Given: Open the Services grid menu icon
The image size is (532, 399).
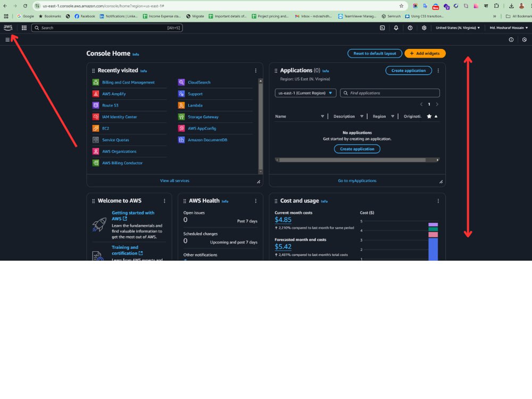Looking at the screenshot, I should point(24,28).
